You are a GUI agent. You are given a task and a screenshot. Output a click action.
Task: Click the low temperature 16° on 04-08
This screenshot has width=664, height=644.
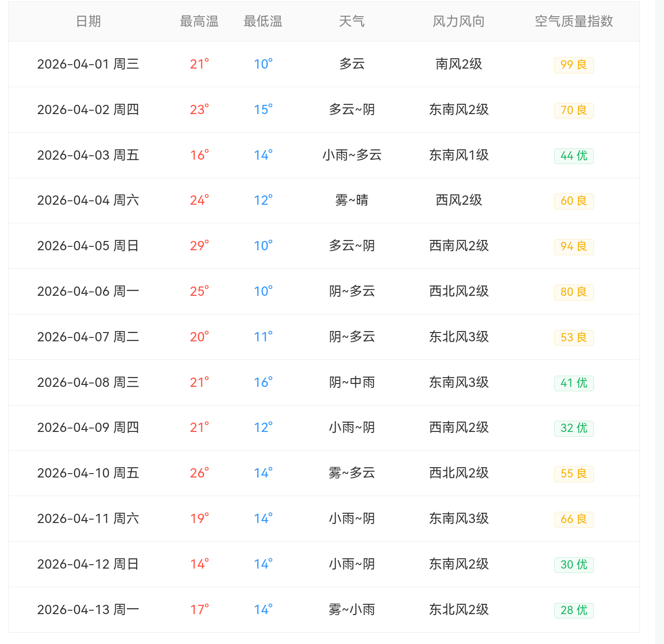click(x=263, y=382)
